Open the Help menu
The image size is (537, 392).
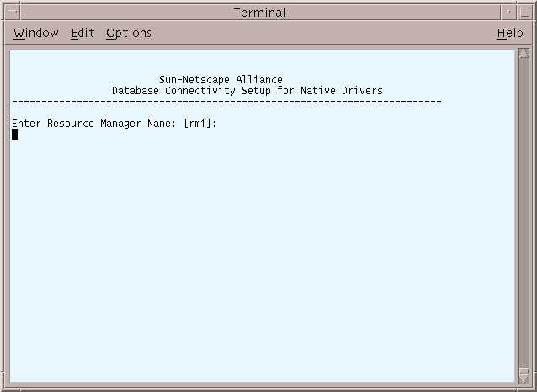coord(510,33)
